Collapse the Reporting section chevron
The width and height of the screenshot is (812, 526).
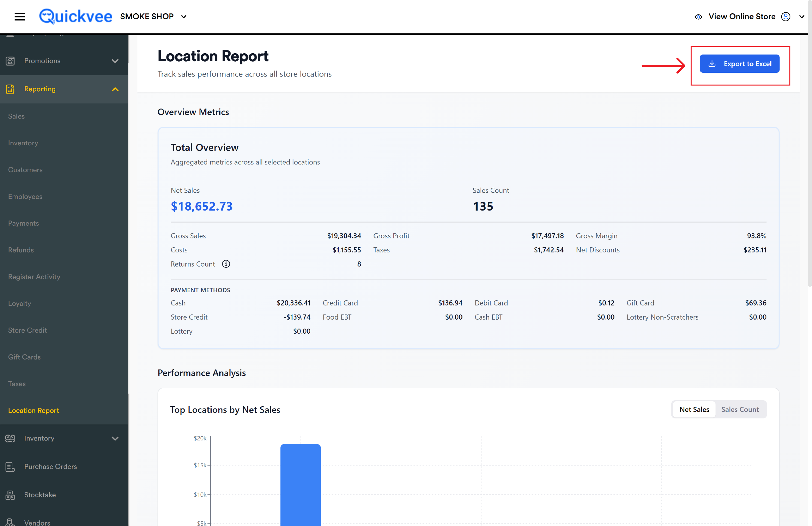coord(115,89)
